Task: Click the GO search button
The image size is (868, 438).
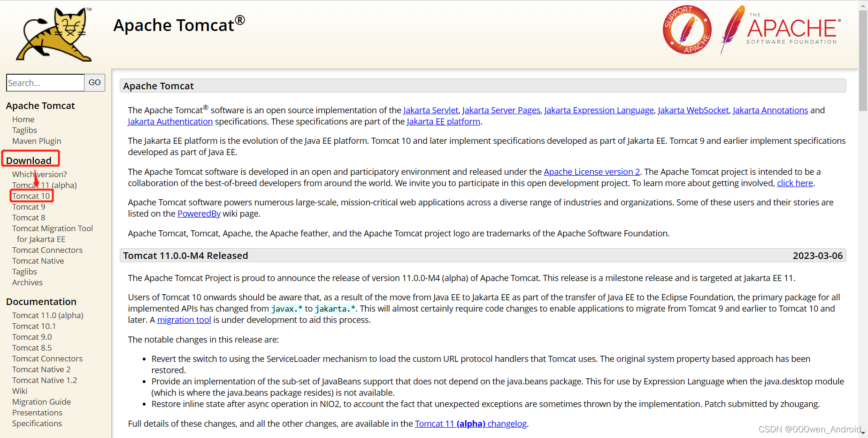Action: 94,82
